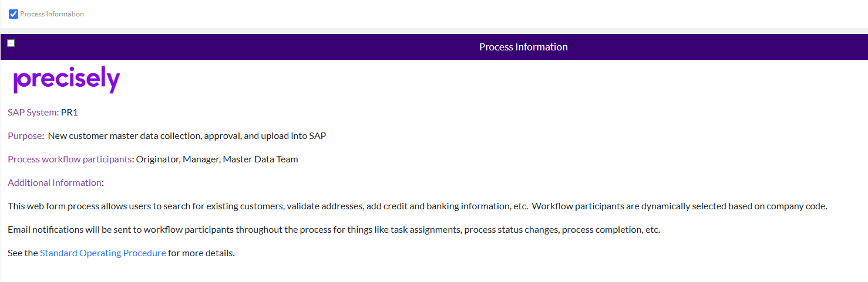This screenshot has width=868, height=282.
Task: Click the Precisely logo
Action: click(x=66, y=80)
